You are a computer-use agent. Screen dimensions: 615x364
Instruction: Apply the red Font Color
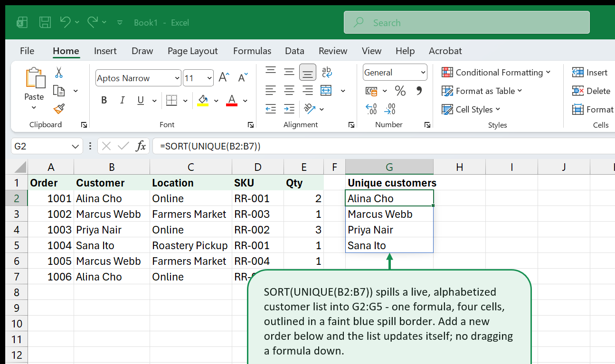coord(232,100)
